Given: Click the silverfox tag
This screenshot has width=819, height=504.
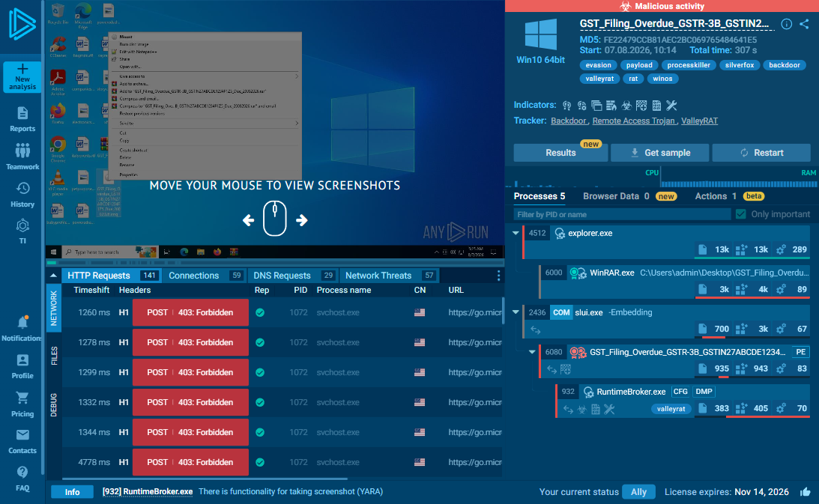Looking at the screenshot, I should (x=739, y=64).
